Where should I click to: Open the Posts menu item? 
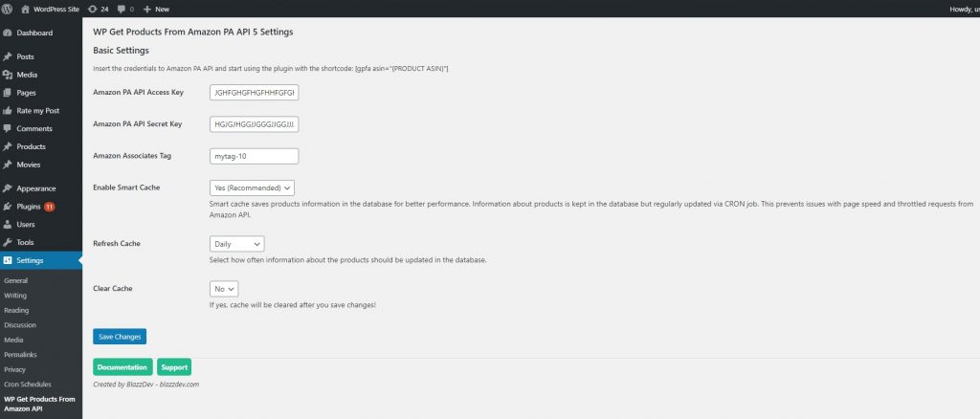click(40, 56)
